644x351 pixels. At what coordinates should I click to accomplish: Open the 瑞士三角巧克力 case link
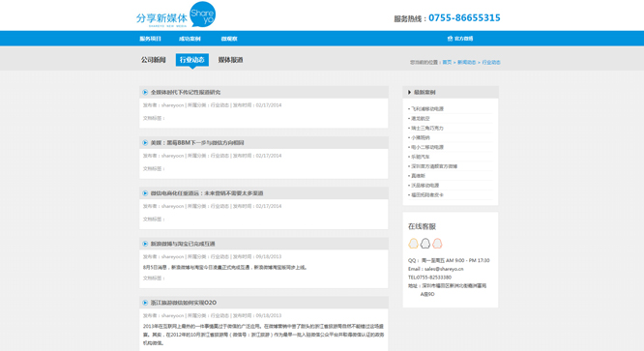click(x=427, y=128)
